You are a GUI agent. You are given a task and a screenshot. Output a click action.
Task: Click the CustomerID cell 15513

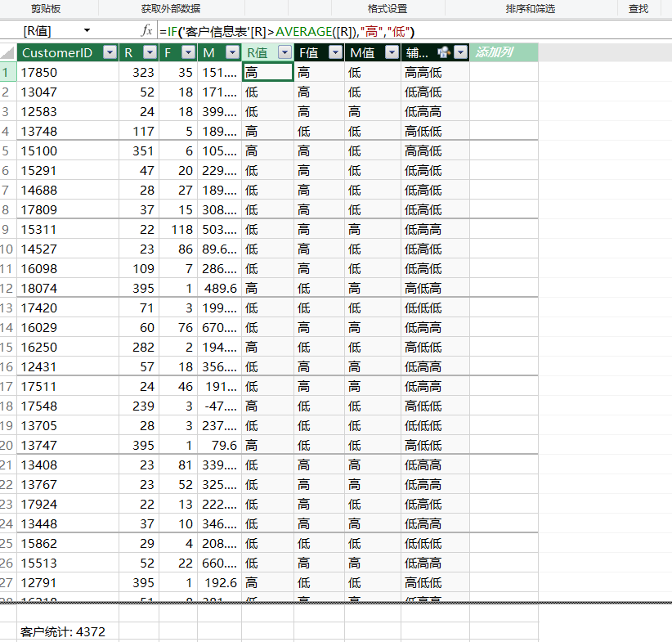point(68,563)
